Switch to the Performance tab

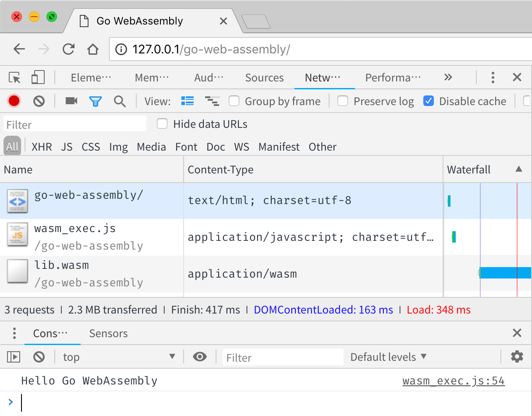point(393,78)
